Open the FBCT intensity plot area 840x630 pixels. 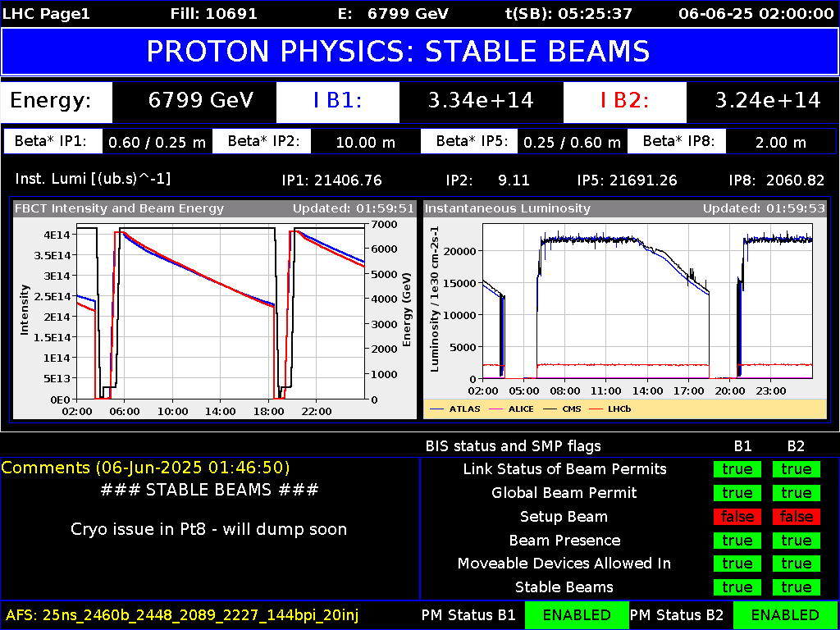tap(220, 311)
